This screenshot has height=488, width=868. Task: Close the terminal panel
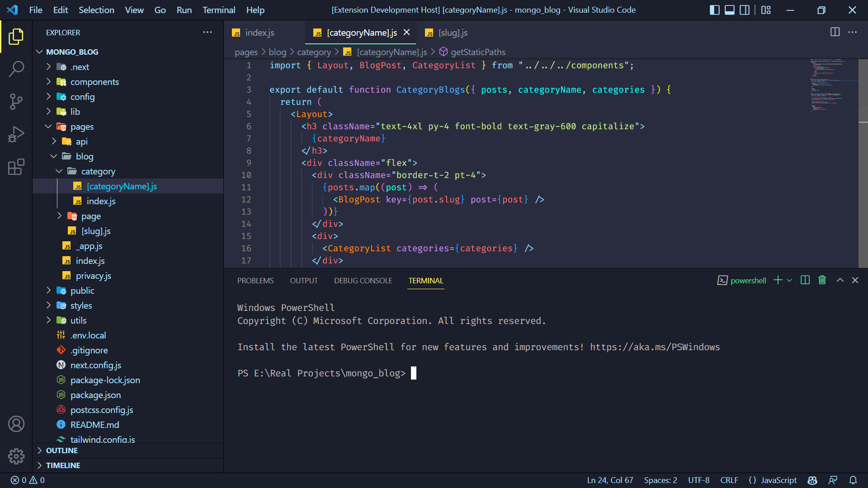point(855,280)
